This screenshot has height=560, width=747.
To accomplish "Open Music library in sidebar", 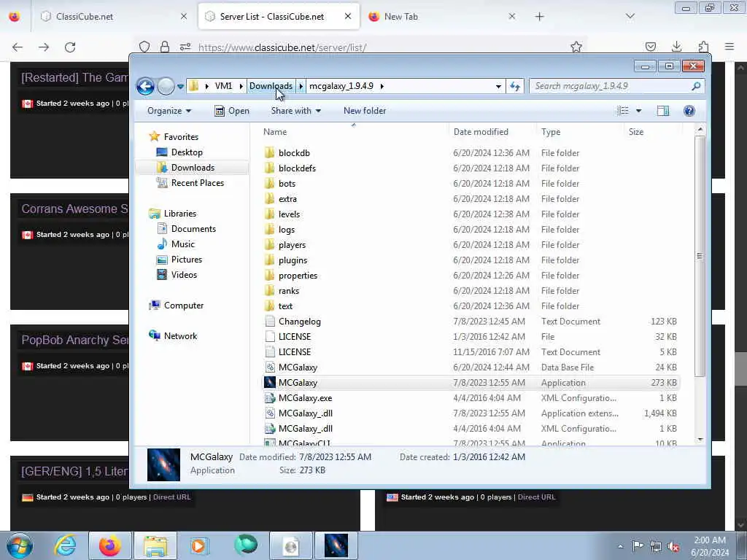I will pos(182,244).
